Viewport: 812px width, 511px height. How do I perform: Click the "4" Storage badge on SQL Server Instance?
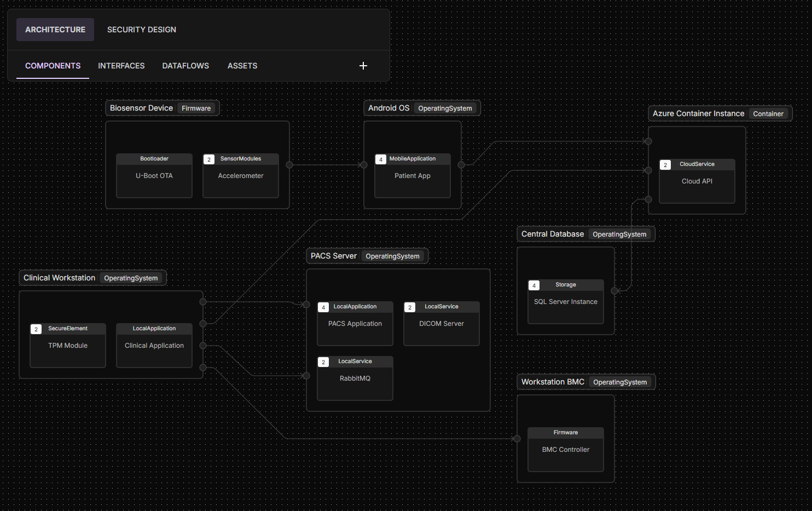[533, 285]
